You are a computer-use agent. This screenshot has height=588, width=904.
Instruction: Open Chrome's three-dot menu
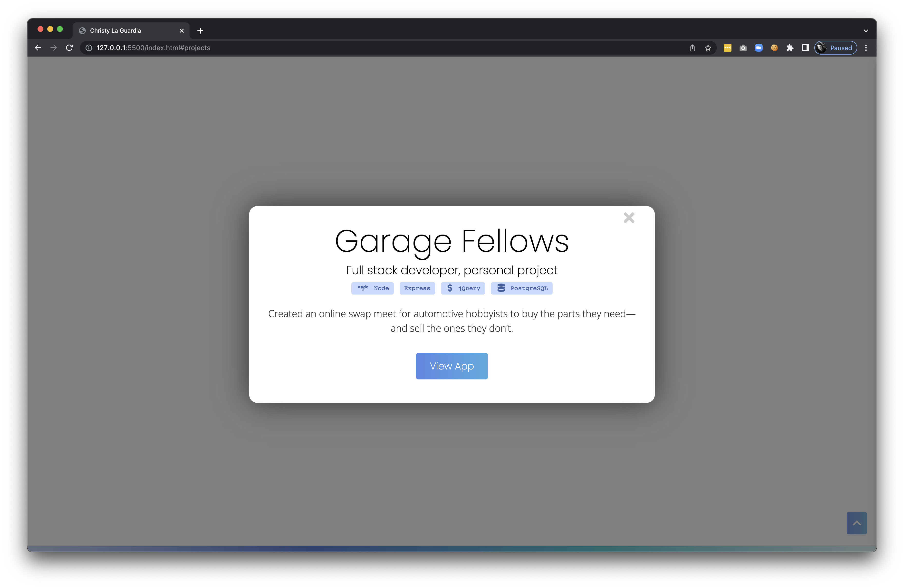click(866, 48)
